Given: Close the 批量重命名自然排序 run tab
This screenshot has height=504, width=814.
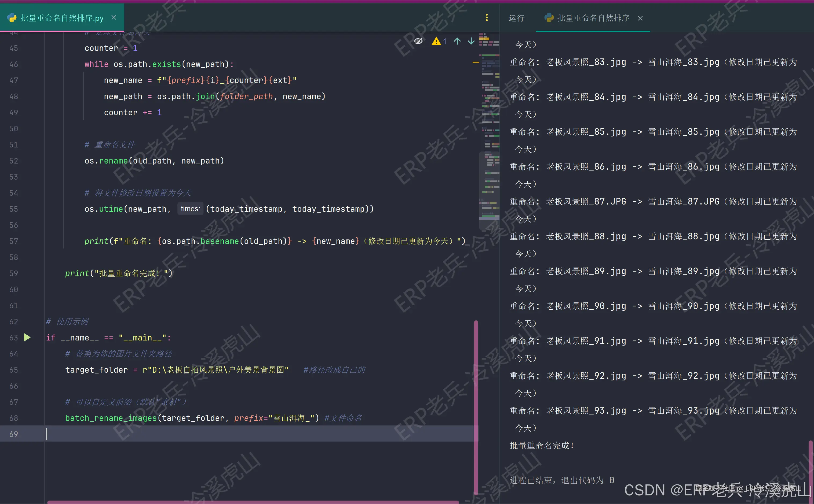Looking at the screenshot, I should point(640,18).
